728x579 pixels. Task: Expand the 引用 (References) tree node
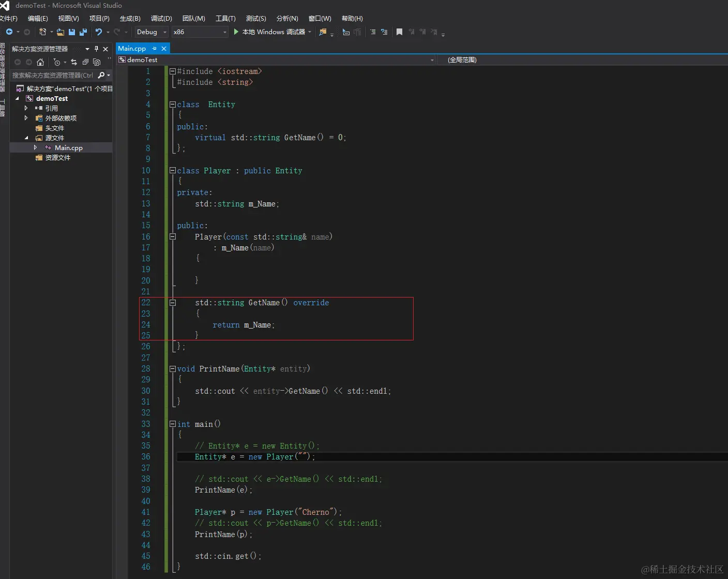click(26, 108)
